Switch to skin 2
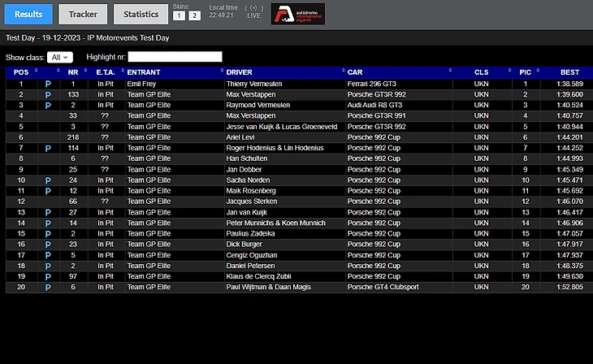This screenshot has height=364, width=593. pos(194,15)
